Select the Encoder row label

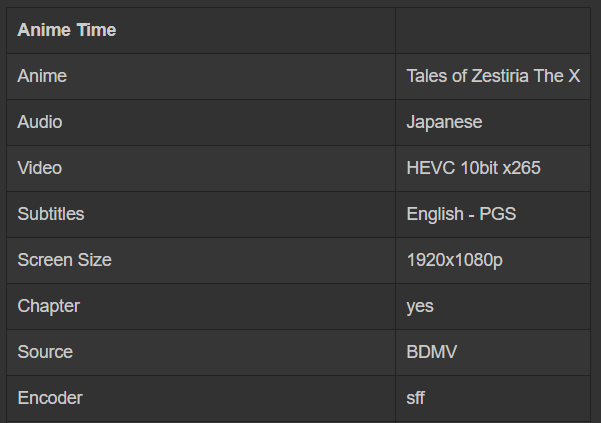50,398
